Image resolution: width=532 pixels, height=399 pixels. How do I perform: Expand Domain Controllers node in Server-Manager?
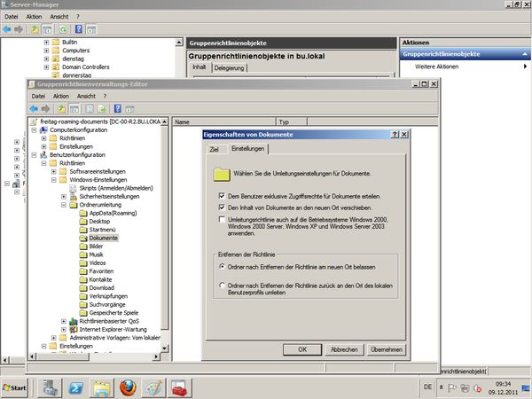click(46, 67)
